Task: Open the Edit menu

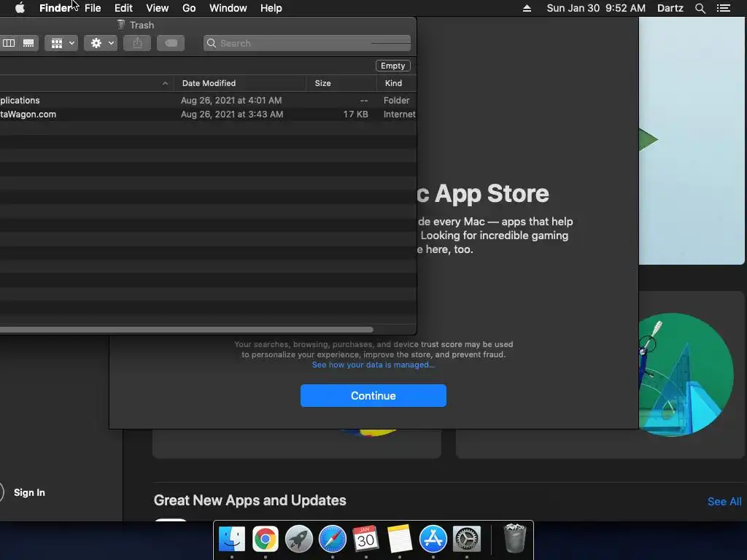Action: click(123, 8)
